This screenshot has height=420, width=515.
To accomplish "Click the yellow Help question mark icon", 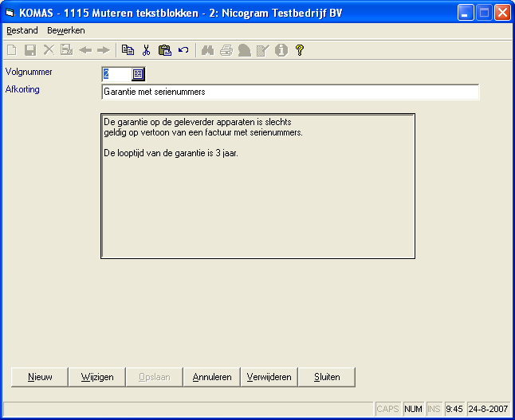I will pos(300,50).
